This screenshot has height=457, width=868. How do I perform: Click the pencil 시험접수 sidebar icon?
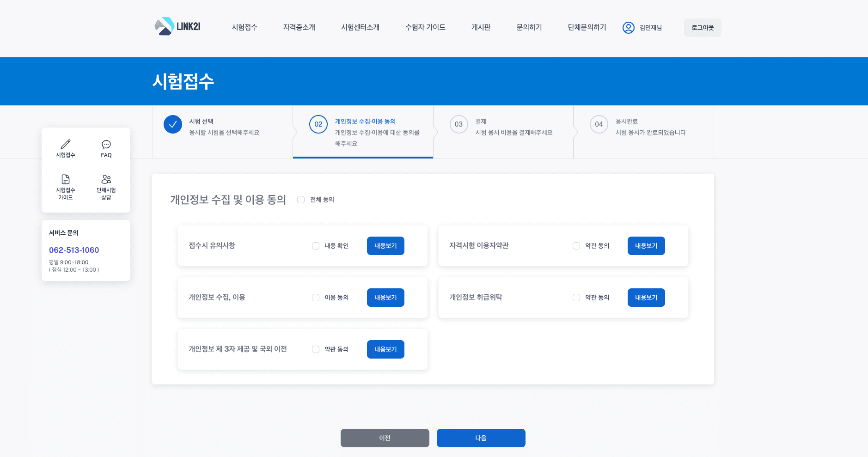[x=66, y=144]
